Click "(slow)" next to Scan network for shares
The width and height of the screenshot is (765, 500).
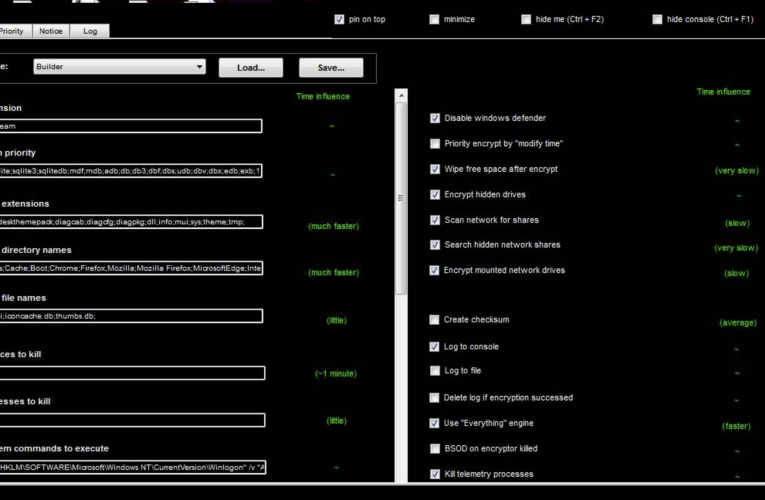click(x=737, y=223)
